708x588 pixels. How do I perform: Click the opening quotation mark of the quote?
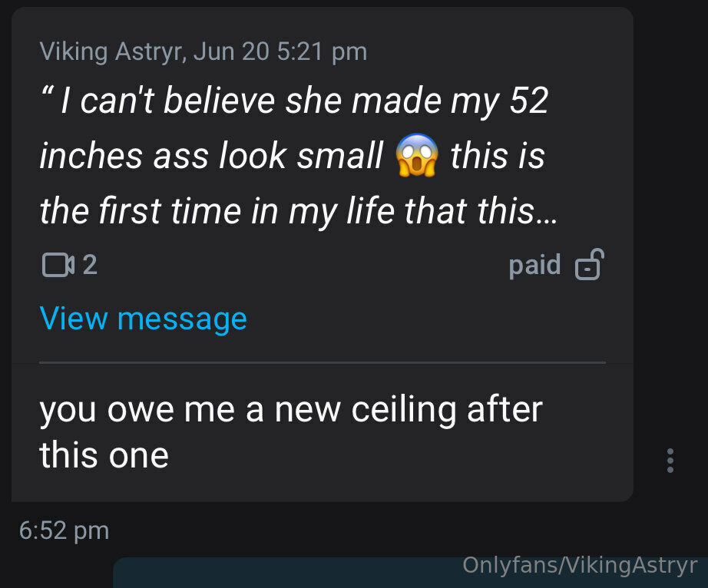(x=45, y=91)
